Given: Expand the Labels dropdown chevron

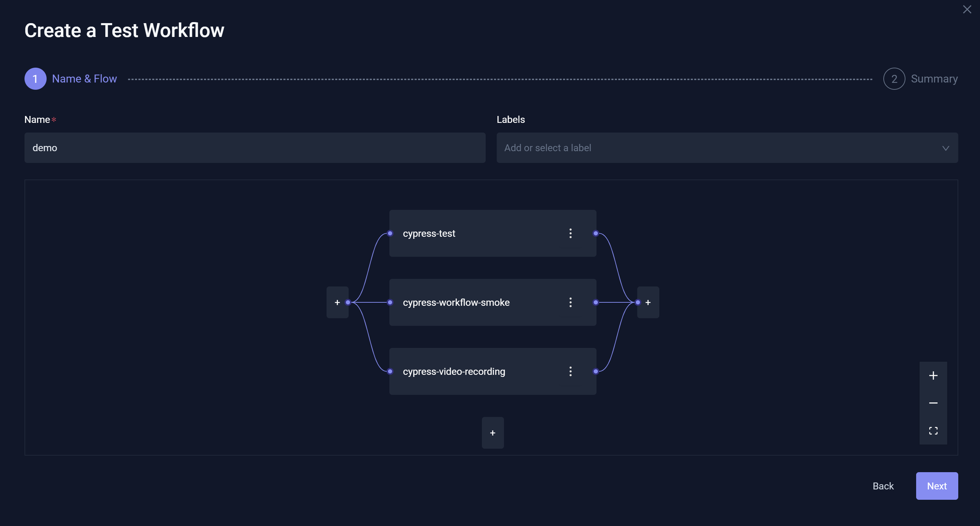Looking at the screenshot, I should tap(946, 148).
